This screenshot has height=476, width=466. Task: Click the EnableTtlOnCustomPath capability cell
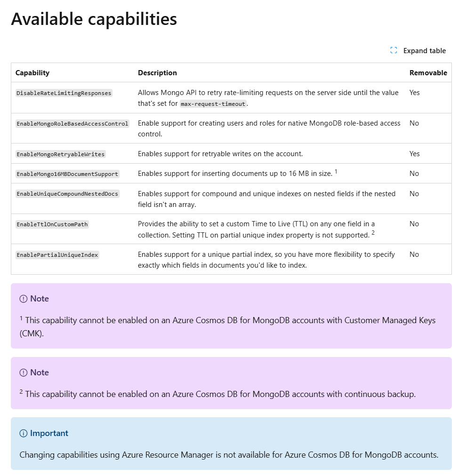point(52,224)
